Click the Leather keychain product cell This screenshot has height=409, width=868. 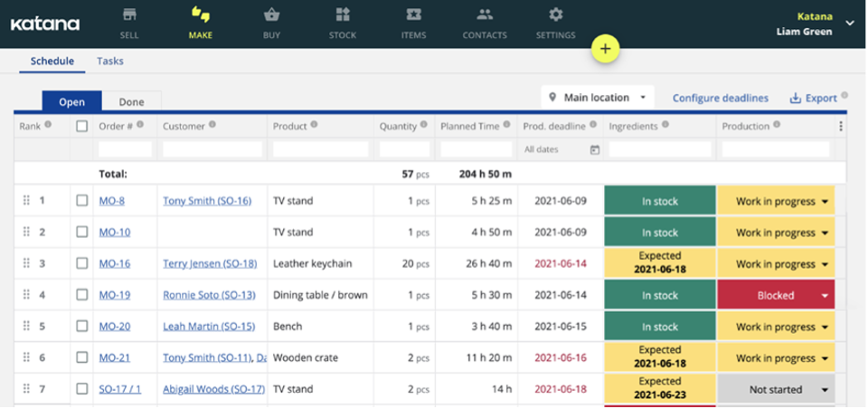point(320,264)
